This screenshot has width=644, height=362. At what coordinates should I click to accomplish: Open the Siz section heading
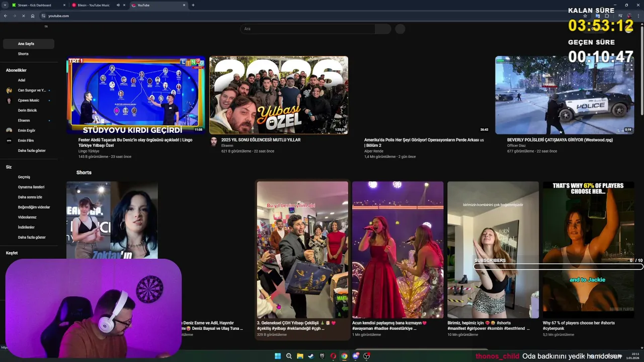coord(9,167)
